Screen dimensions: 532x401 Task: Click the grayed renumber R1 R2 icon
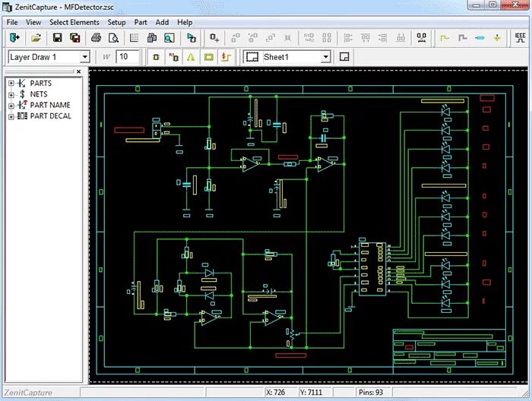309,38
